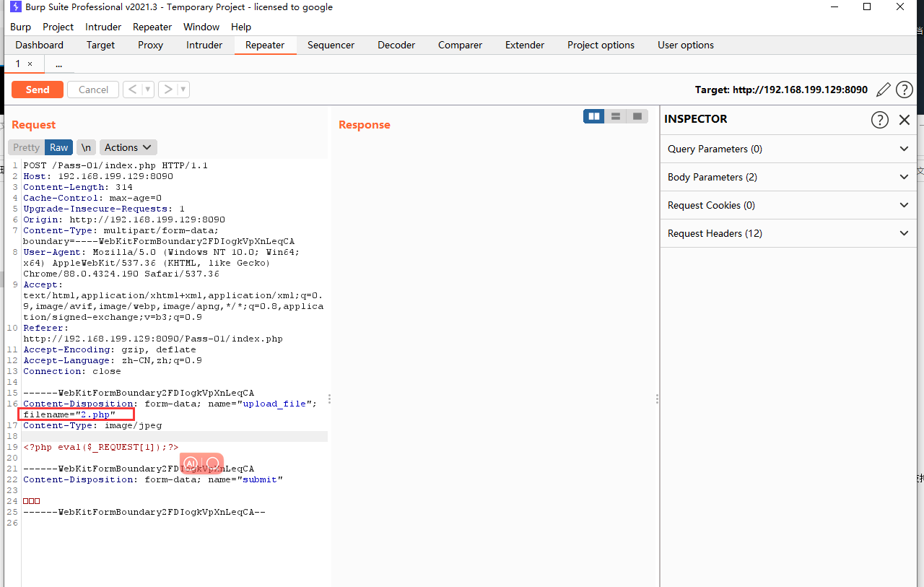
Task: Click the Connection: close header
Action: click(x=72, y=371)
